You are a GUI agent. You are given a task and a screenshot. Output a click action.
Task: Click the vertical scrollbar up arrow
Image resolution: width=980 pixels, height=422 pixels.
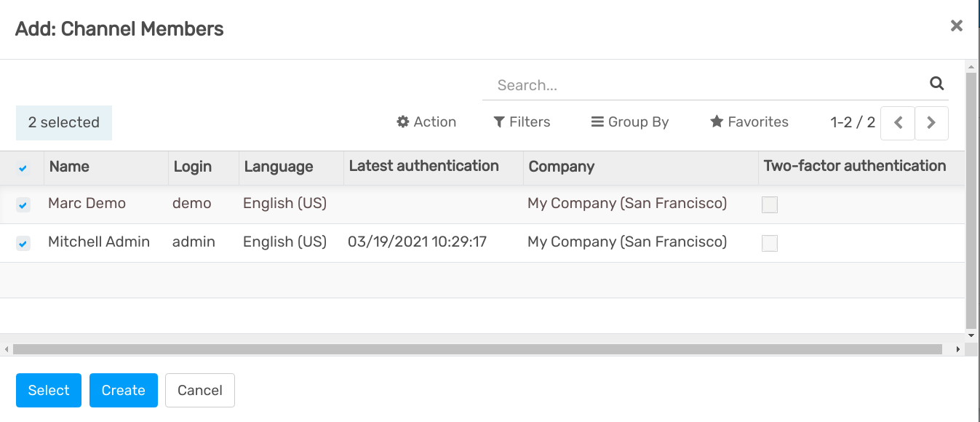point(971,67)
